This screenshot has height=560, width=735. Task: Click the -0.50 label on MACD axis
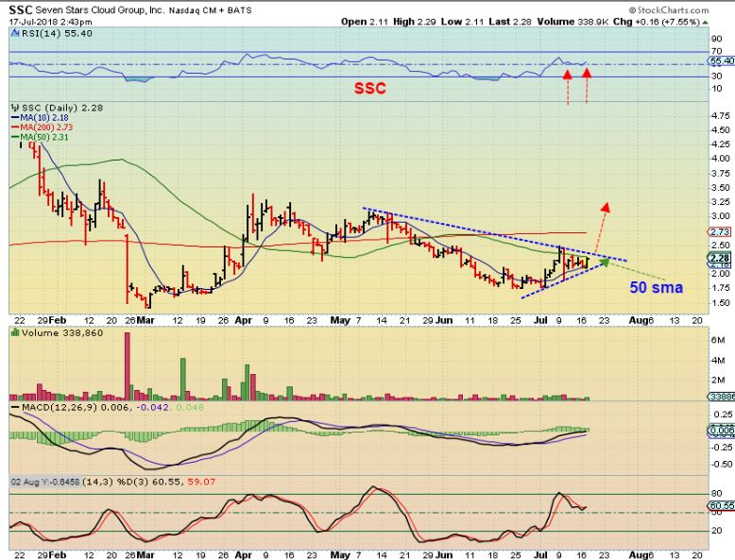(x=722, y=465)
